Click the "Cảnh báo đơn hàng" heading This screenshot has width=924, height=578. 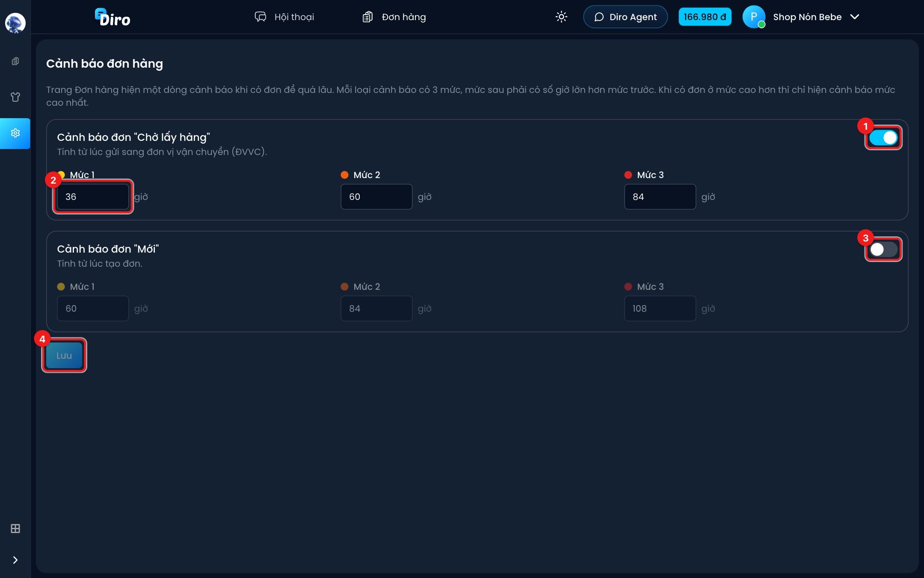tap(104, 63)
